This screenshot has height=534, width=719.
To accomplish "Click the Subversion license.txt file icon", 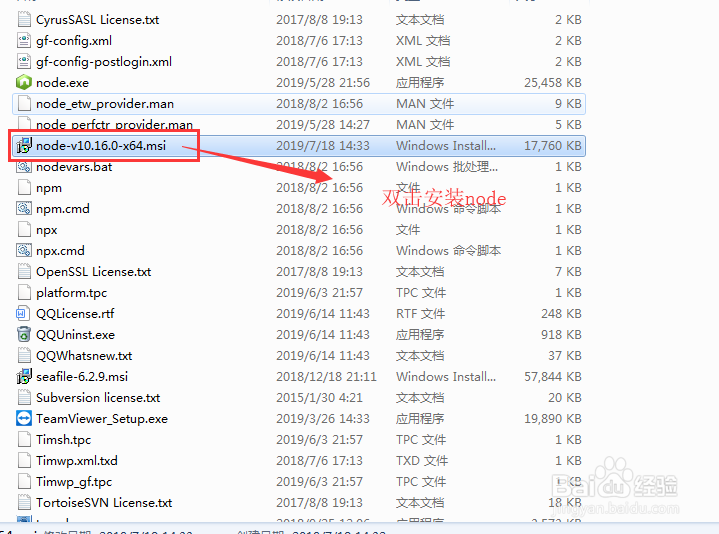I will (x=24, y=398).
